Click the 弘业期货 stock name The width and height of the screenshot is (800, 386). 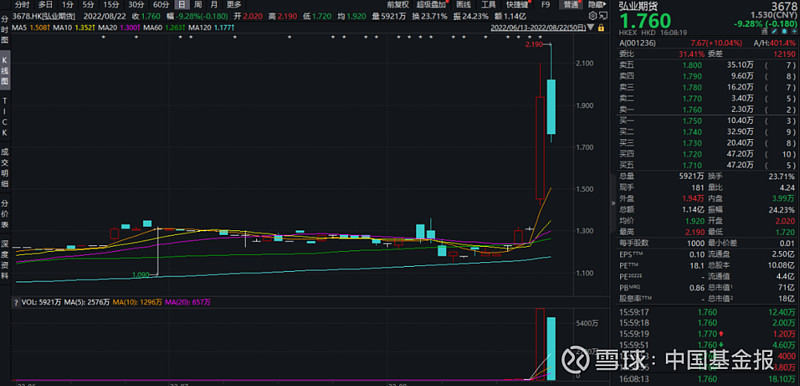(x=638, y=7)
